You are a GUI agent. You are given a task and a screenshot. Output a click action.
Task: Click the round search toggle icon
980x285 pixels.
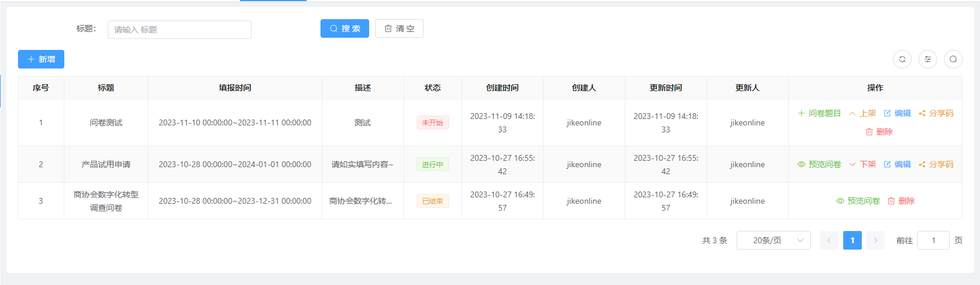coord(953,59)
